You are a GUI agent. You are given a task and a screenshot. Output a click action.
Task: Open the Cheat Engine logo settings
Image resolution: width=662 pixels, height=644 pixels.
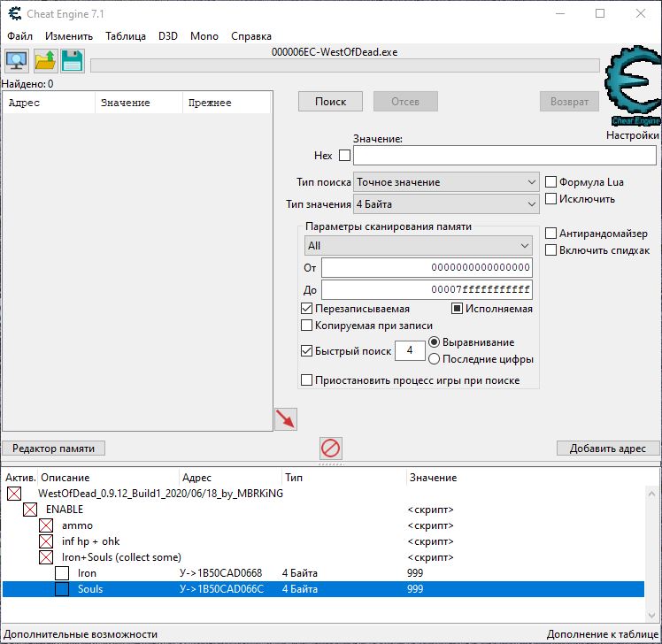click(633, 86)
